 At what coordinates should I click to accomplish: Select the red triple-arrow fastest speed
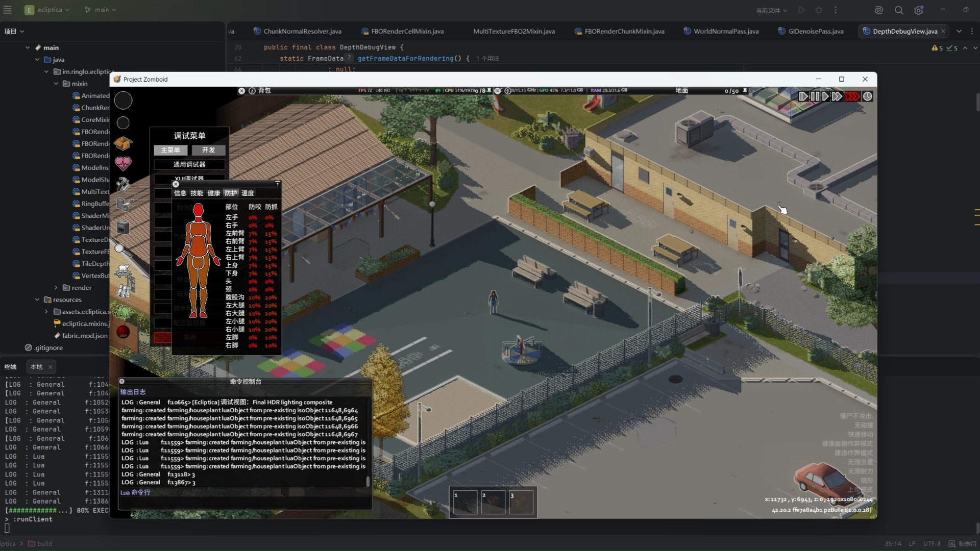pyautogui.click(x=852, y=96)
